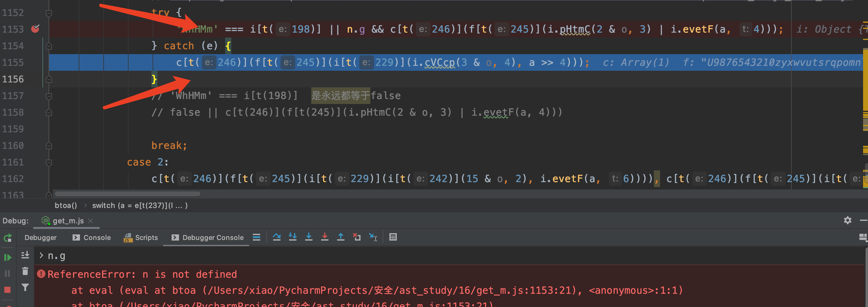This screenshot has width=868, height=307.
Task: Click 'case 2:' on line 1161
Action: point(148,162)
